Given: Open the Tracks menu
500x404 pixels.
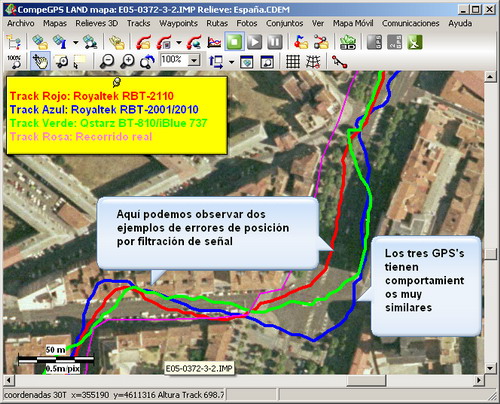Looking at the screenshot, I should click(x=138, y=23).
